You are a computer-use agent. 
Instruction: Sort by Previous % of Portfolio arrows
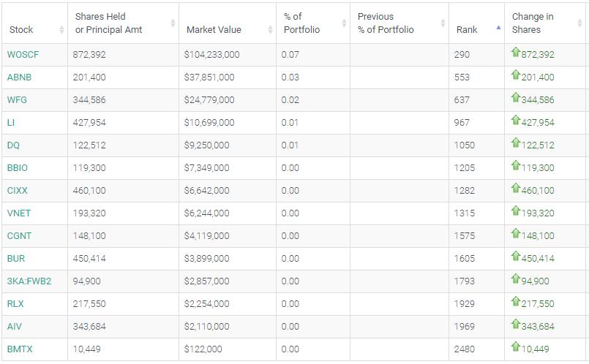coord(443,23)
